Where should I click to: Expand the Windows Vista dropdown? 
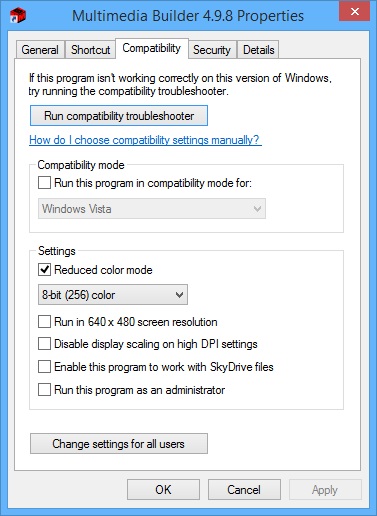pyautogui.click(x=152, y=209)
